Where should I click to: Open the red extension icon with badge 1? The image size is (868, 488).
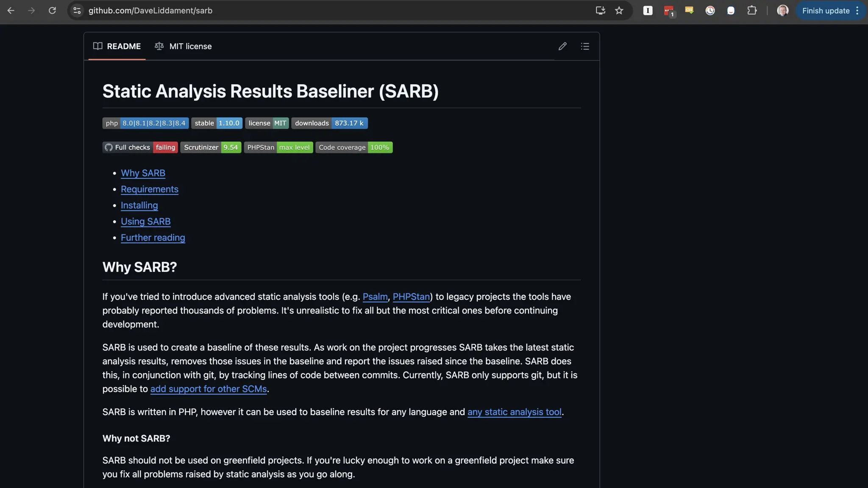click(669, 11)
